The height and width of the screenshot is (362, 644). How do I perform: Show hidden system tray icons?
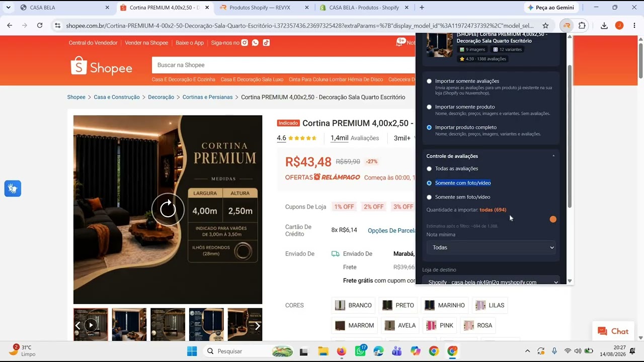click(x=527, y=351)
